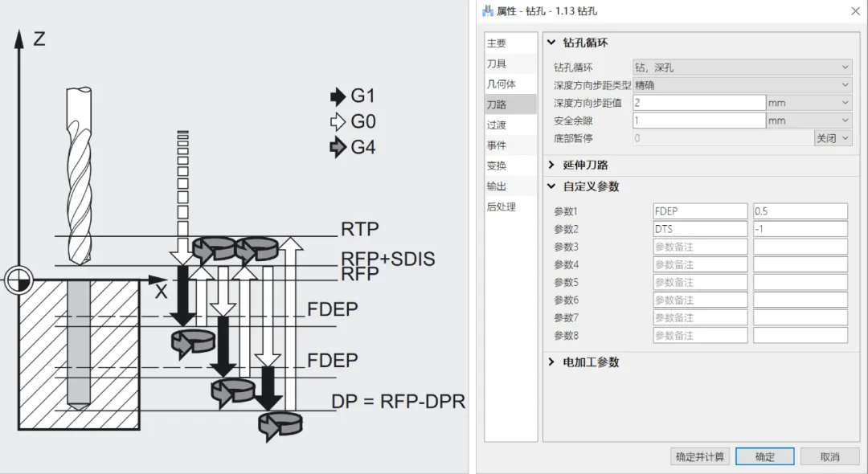The height and width of the screenshot is (474, 868).
Task: Click the 参数3 value field
Action: click(800, 247)
